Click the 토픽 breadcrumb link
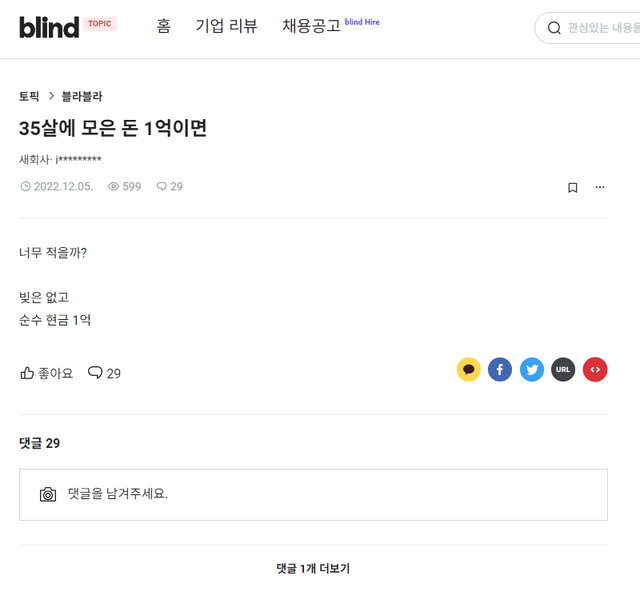Viewport: 640px width, 591px height. 29,97
